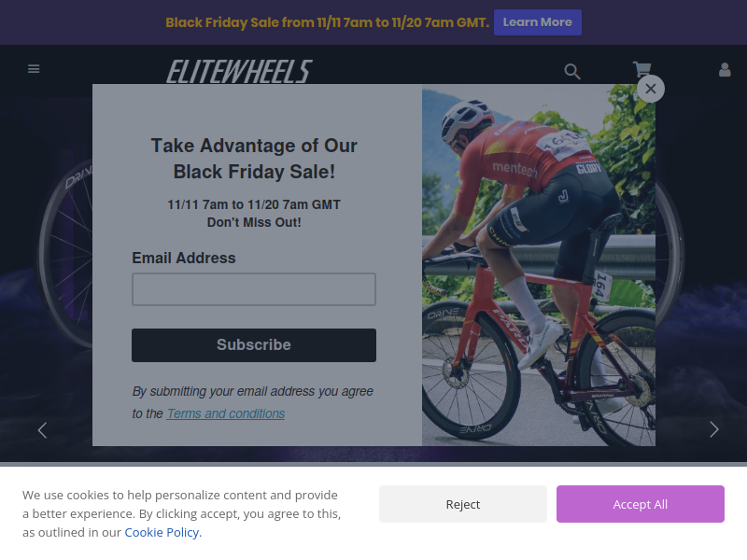The width and height of the screenshot is (747, 560).
Task: Open the shopping cart
Action: [x=641, y=69]
